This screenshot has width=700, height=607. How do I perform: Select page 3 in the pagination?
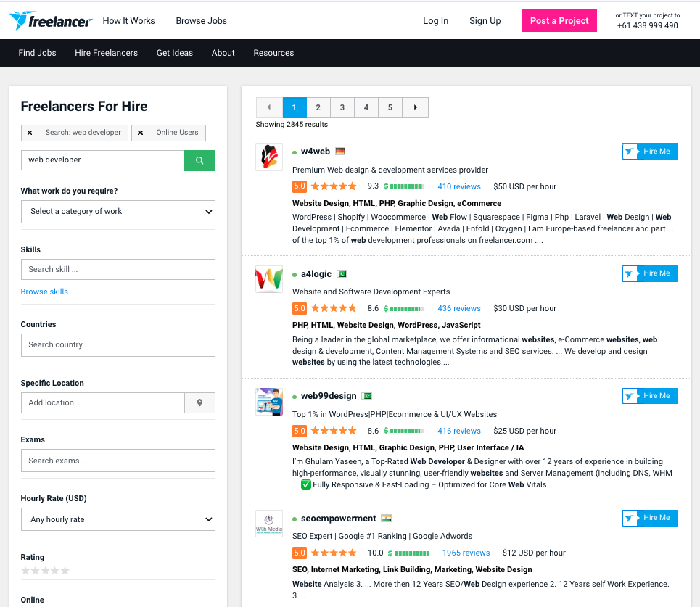(342, 107)
